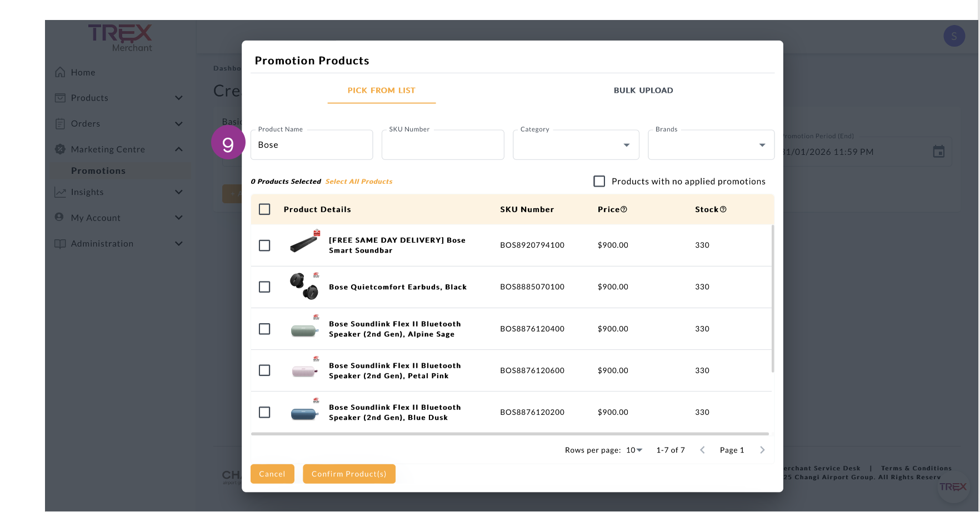The image size is (980, 512).
Task: Click the horizontal scrollbar below product table
Action: pos(509,434)
